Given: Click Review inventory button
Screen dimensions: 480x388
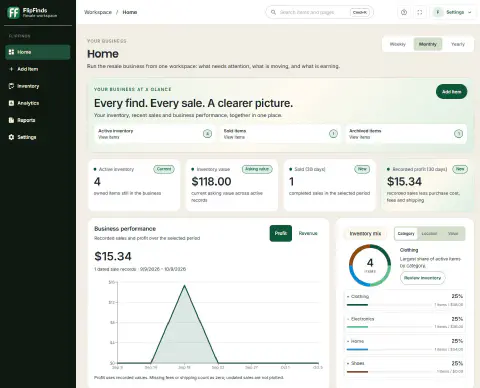Looking at the screenshot, I should click(422, 278).
